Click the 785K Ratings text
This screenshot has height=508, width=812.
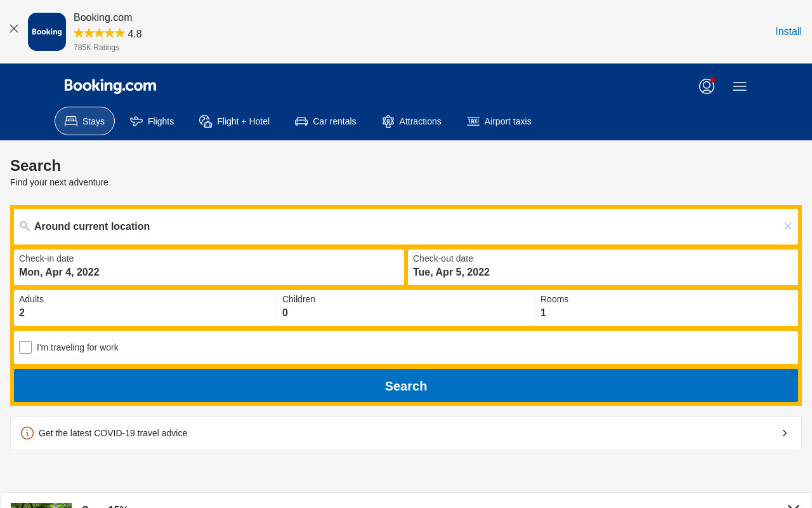click(x=96, y=48)
